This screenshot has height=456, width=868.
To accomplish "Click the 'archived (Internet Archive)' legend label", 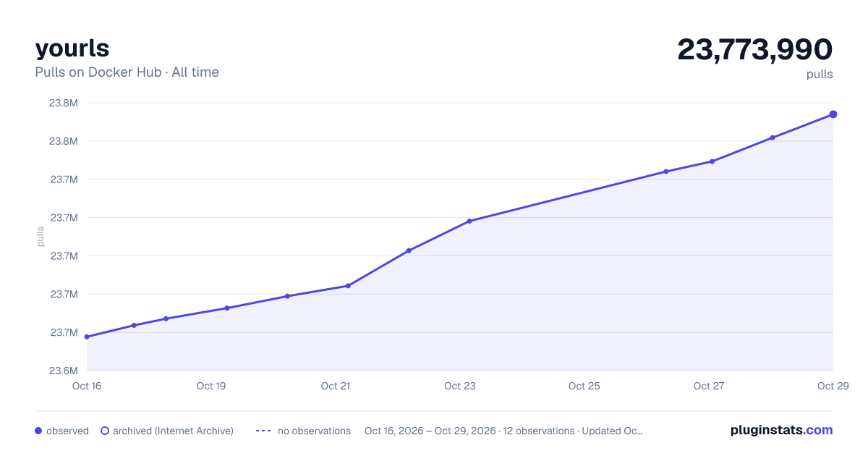I will tap(173, 431).
